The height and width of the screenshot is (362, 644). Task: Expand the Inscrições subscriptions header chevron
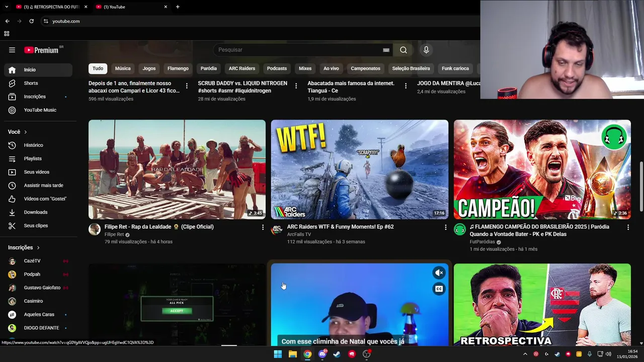pos(38,247)
